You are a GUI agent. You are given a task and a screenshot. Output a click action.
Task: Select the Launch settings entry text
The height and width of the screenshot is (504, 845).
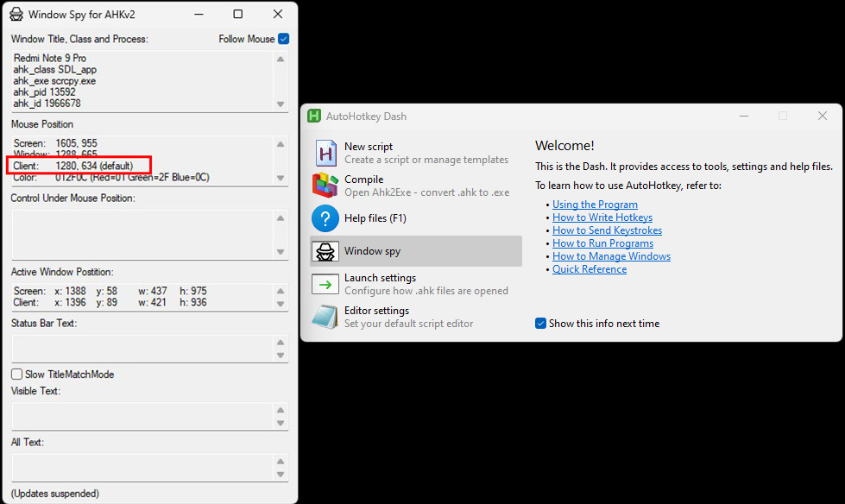[380, 278]
